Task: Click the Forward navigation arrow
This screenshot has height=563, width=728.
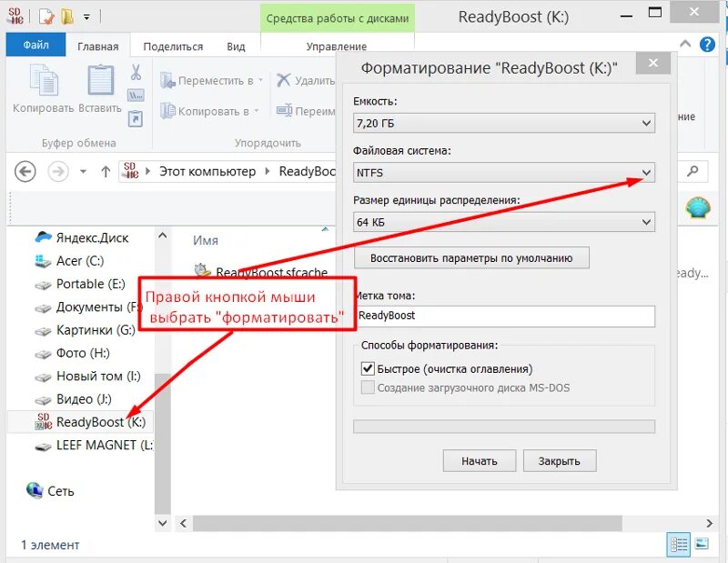Action: click(x=58, y=171)
